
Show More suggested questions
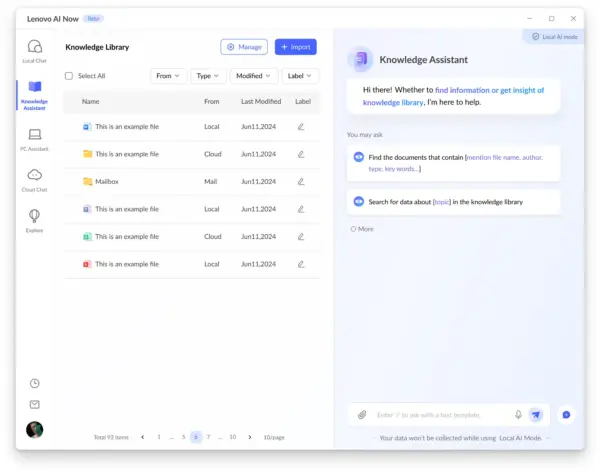pyautogui.click(x=362, y=229)
